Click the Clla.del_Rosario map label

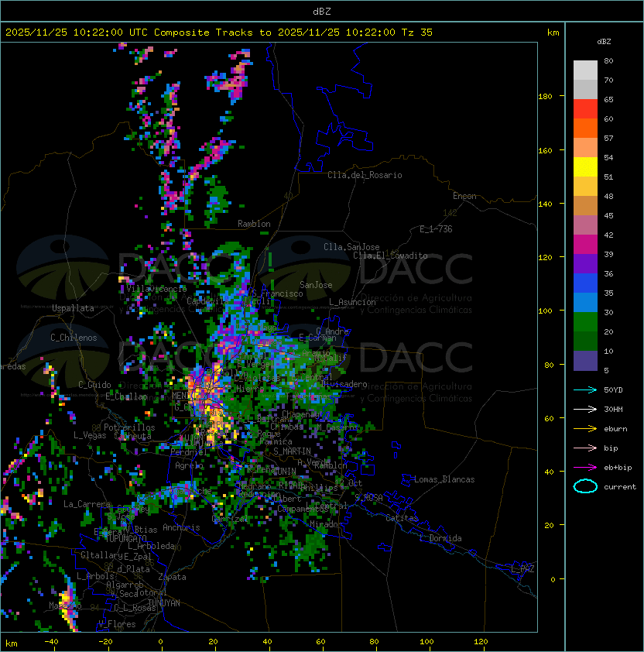(365, 175)
